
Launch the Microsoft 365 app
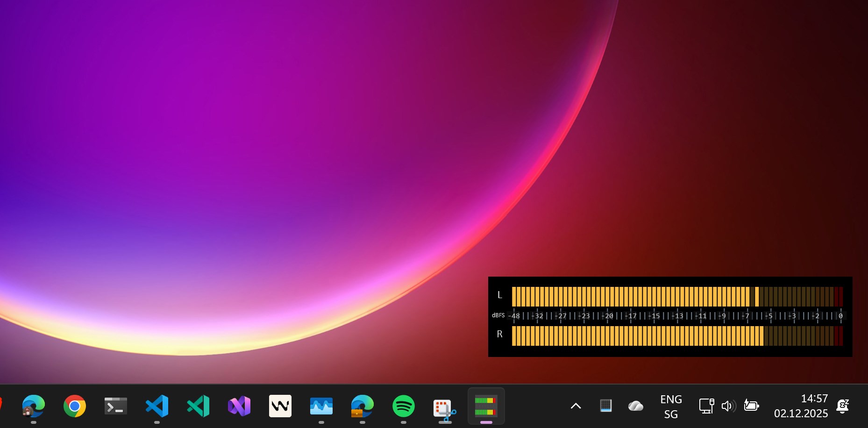coord(239,406)
